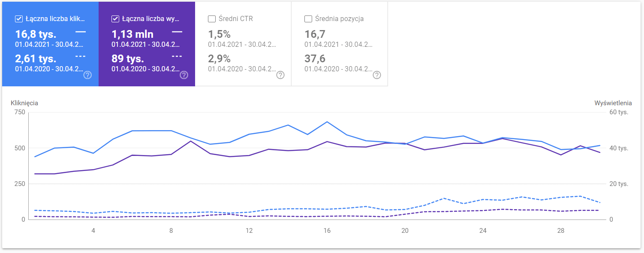The height and width of the screenshot is (253, 644).
Task: Open help icon on Średnia pozycja card
Action: pos(376,75)
